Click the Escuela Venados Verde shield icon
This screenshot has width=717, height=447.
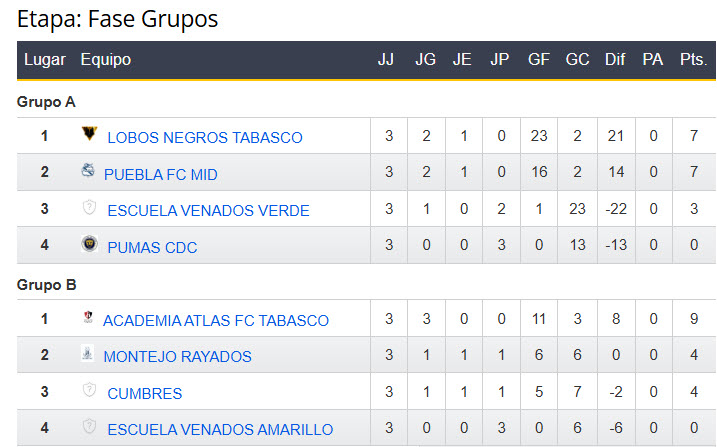89,209
